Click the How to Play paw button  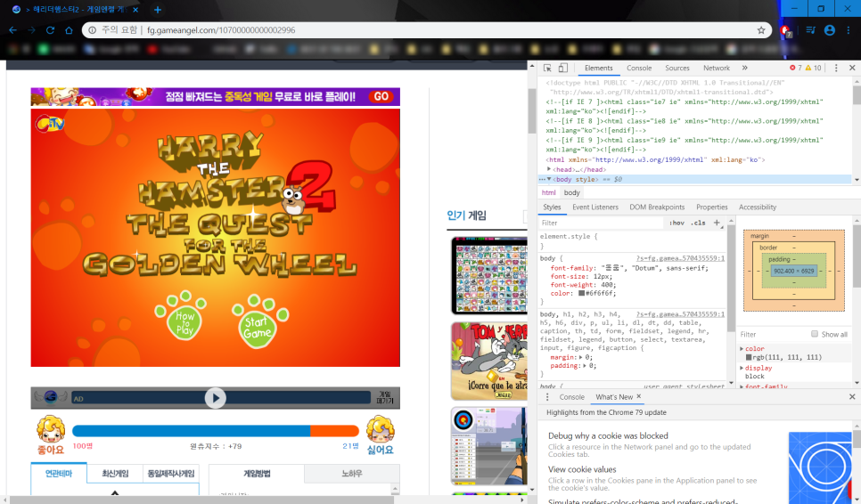coord(183,316)
